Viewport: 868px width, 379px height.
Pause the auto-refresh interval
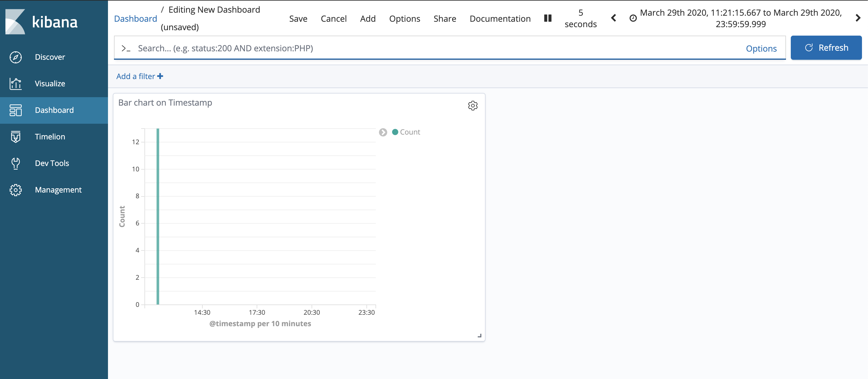(x=548, y=18)
